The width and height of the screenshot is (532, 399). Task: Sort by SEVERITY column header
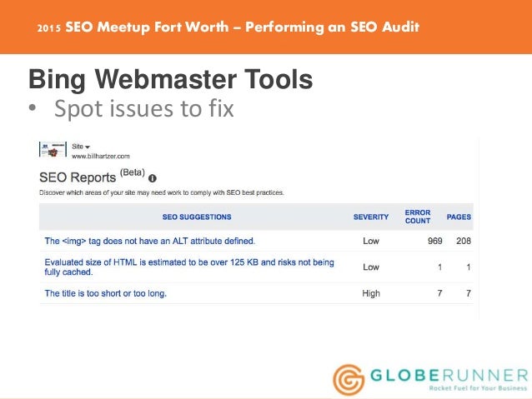click(x=371, y=217)
